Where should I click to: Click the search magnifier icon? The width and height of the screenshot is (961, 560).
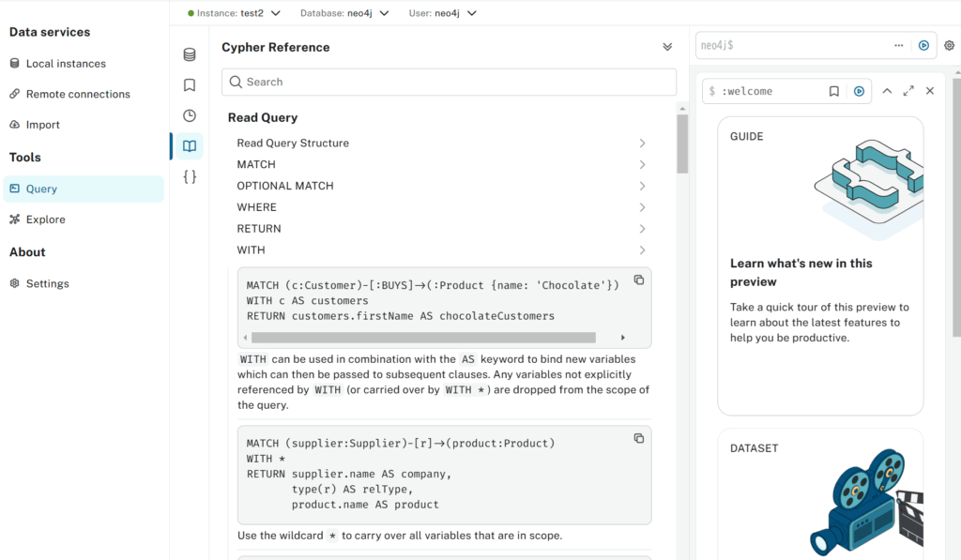[236, 83]
